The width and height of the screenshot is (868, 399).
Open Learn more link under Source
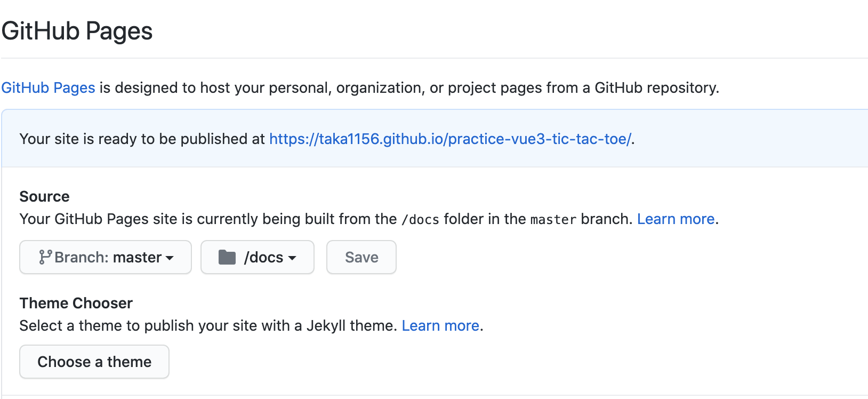click(676, 219)
